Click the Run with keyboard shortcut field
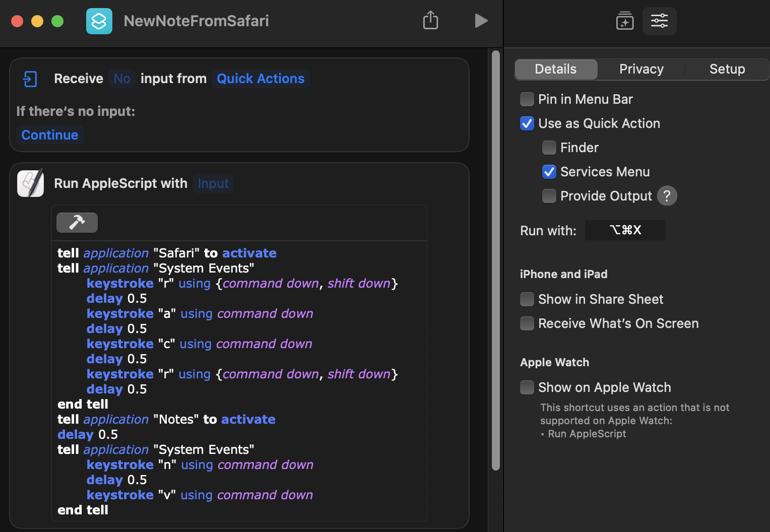Screen dimensions: 770x532 (x=625, y=230)
